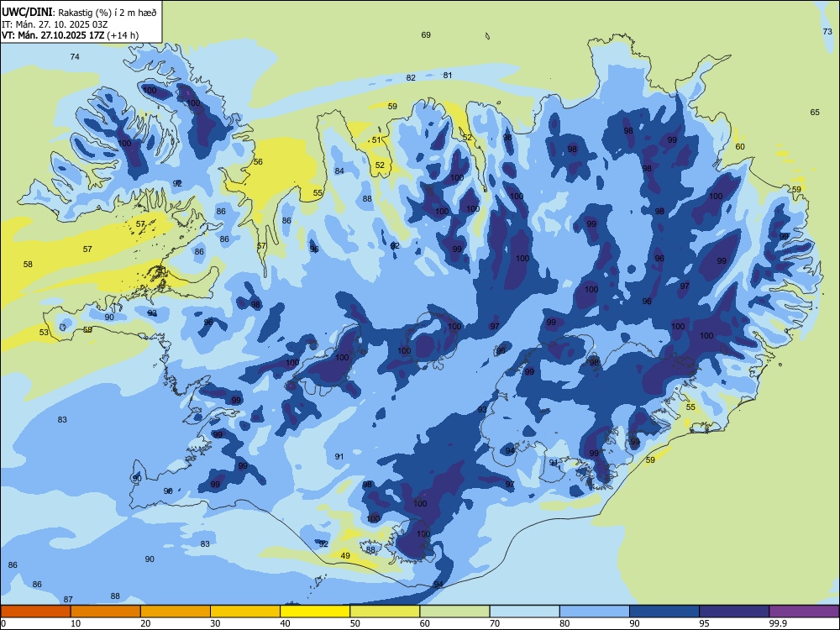Click the '30' label on the color scale
This screenshot has width=840, height=630.
click(215, 623)
